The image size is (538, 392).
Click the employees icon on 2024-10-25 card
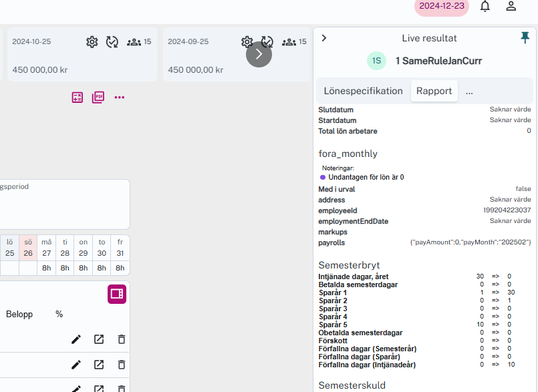(134, 42)
